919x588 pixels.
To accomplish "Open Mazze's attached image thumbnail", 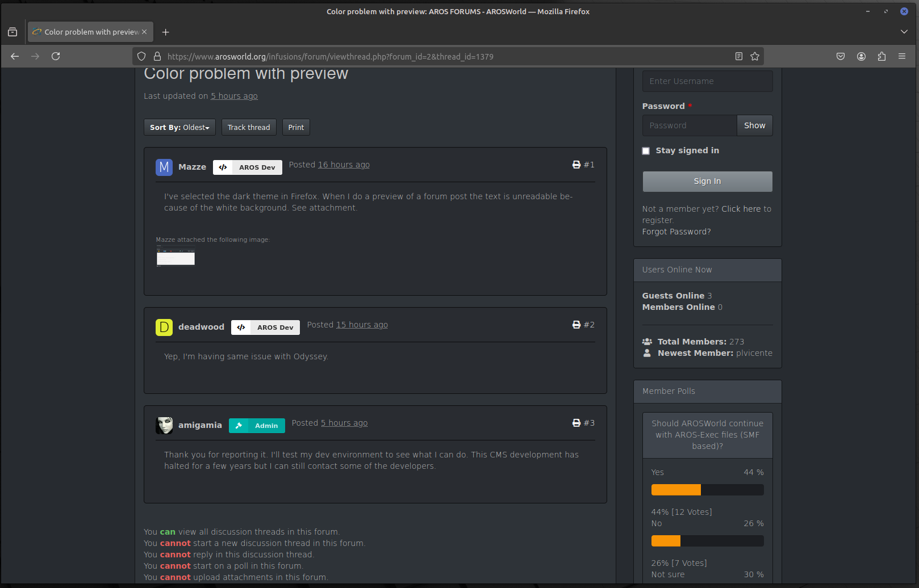I will coord(176,258).
